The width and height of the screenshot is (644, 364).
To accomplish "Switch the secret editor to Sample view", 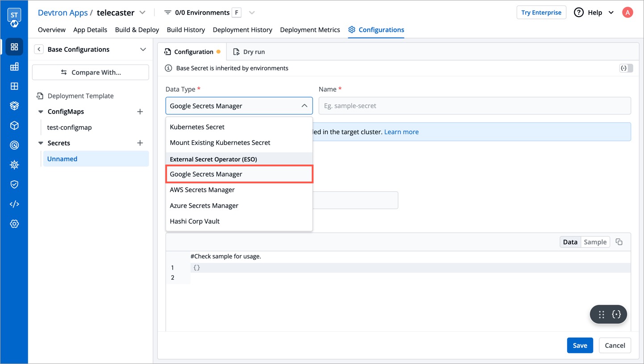I will 595,241.
